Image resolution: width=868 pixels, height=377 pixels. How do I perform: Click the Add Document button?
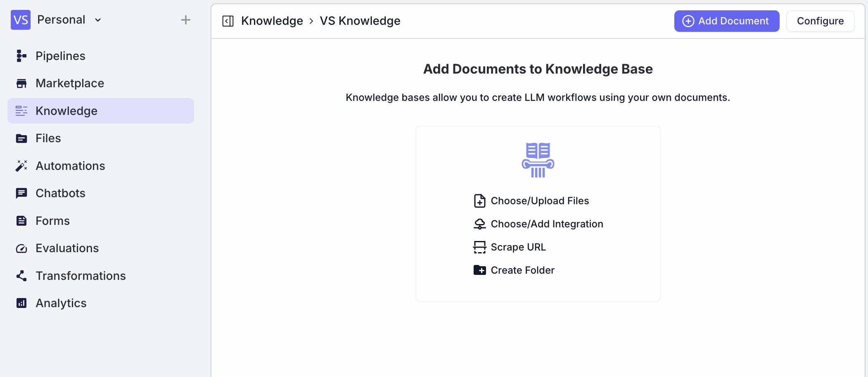pyautogui.click(x=727, y=21)
